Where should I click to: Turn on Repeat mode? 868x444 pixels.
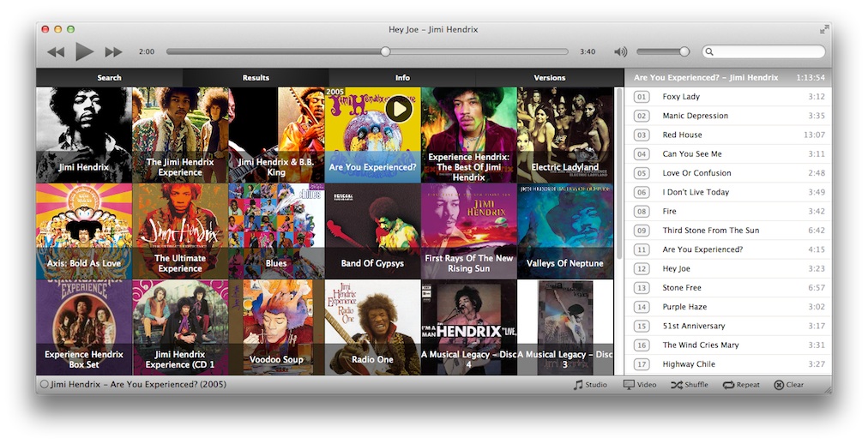(741, 385)
